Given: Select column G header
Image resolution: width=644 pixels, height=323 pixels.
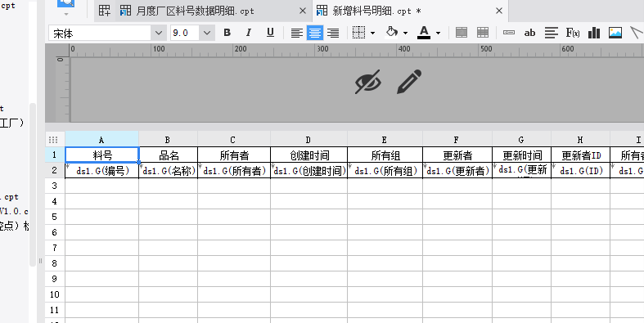Looking at the screenshot, I should pyautogui.click(x=521, y=139).
